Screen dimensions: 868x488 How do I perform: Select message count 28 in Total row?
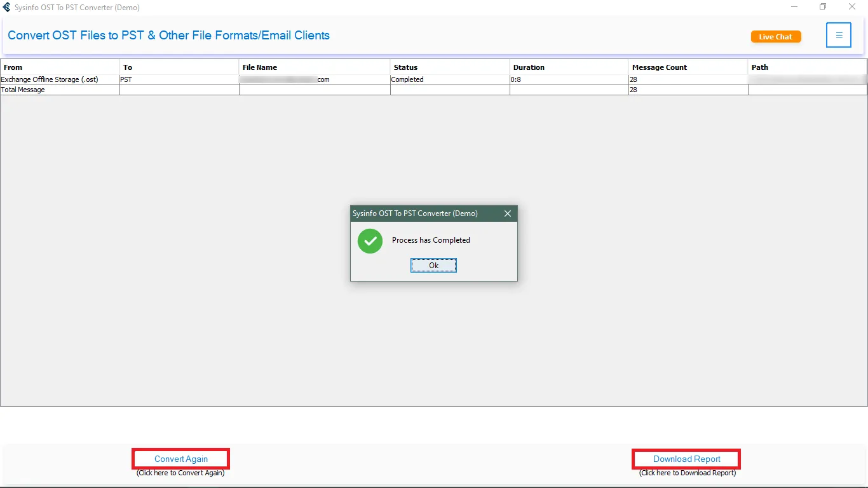(x=688, y=90)
